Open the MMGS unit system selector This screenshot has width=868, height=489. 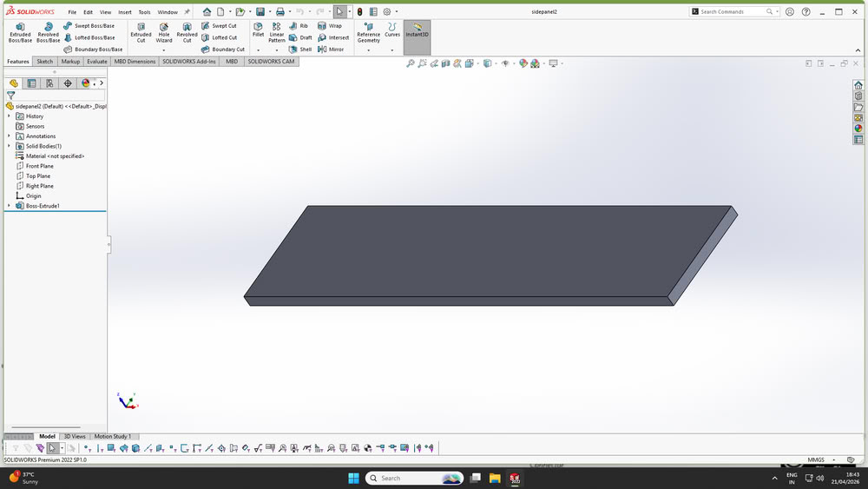[x=819, y=459]
